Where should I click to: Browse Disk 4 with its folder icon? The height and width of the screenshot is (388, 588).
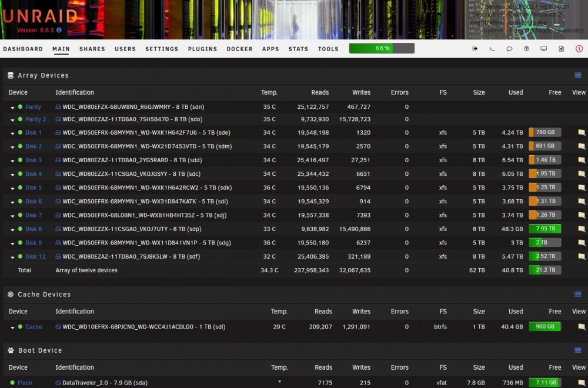582,173
